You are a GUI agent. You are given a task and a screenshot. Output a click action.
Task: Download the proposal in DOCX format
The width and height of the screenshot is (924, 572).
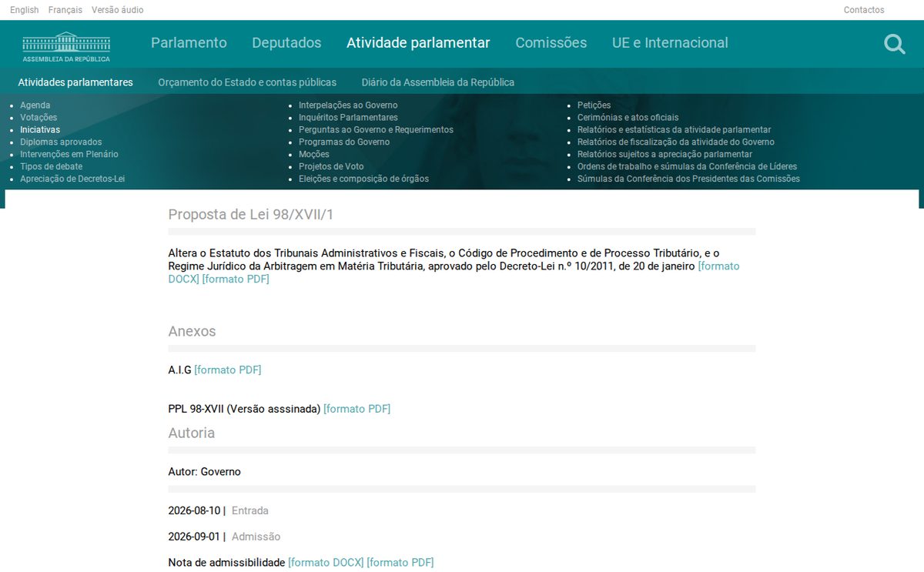(718, 266)
